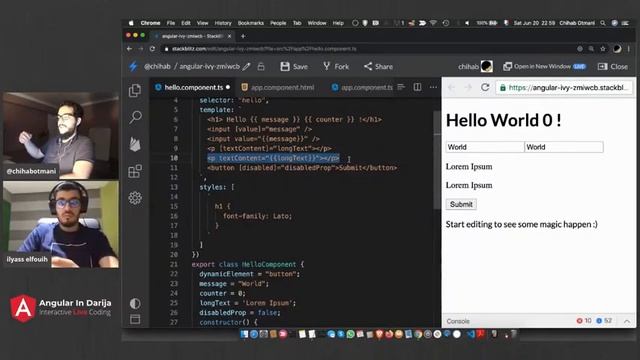Switch to app.component.html tab
The image size is (640, 360).
278,87
